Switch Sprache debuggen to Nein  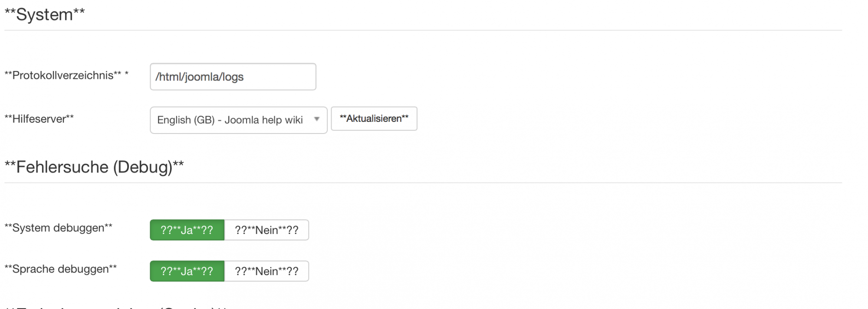[x=266, y=271]
